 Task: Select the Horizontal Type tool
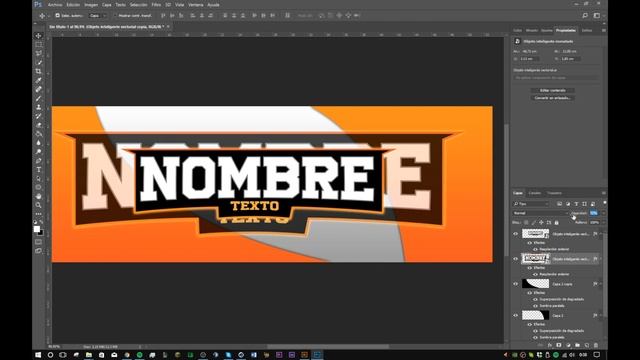tap(39, 170)
